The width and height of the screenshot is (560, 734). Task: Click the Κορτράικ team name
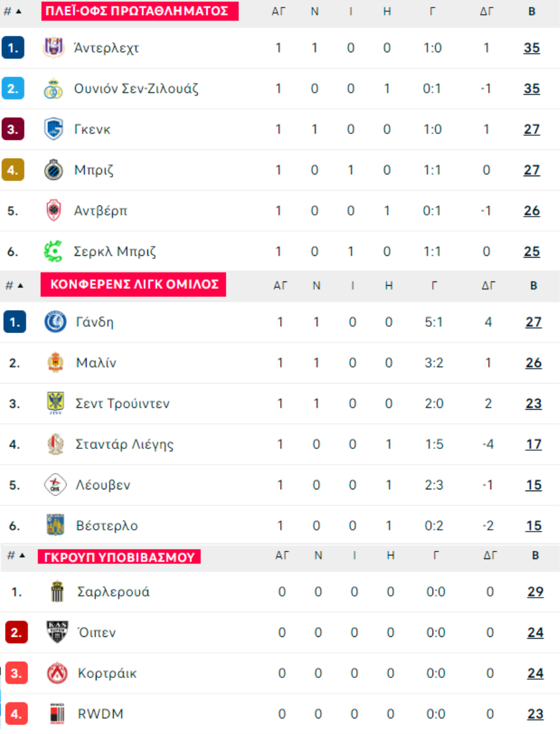click(x=107, y=673)
